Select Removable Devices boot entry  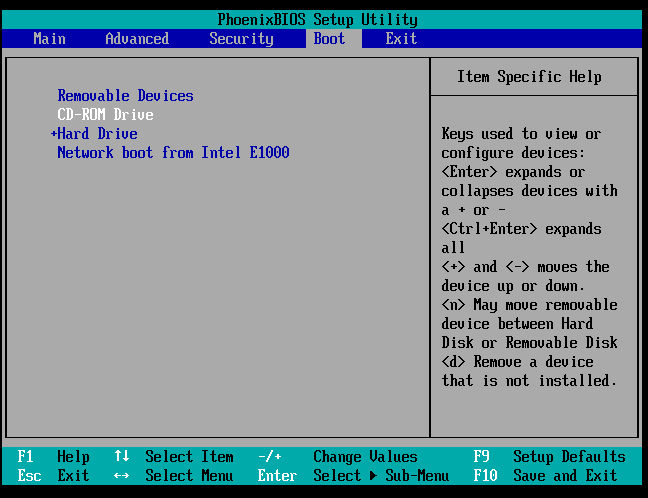125,95
